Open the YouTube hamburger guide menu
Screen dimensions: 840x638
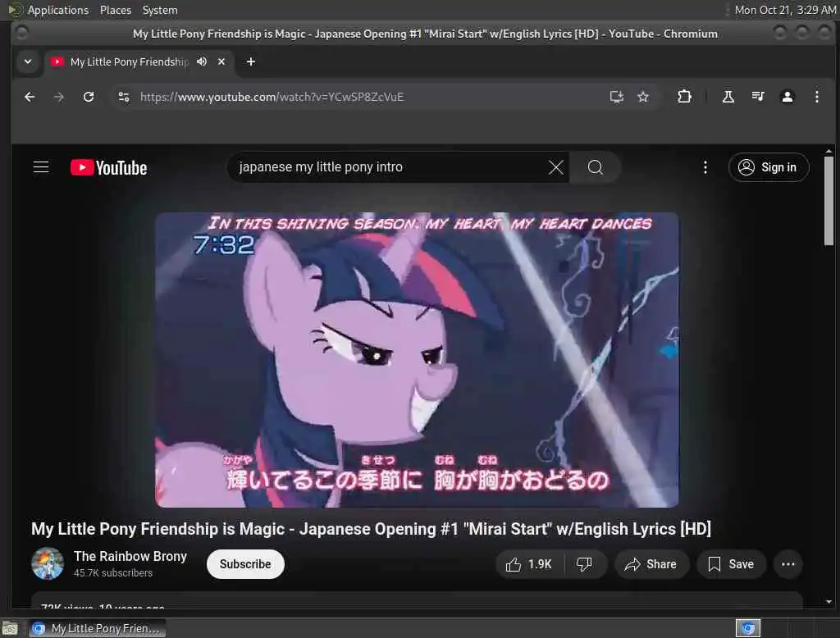(x=41, y=167)
